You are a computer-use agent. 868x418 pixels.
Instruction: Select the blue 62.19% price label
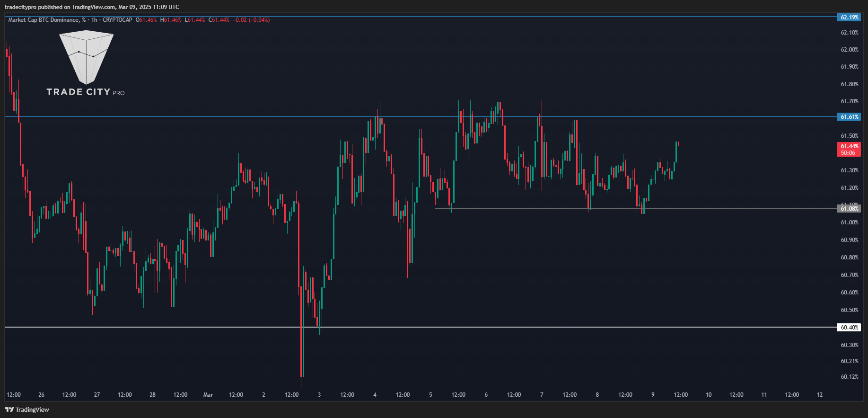(x=849, y=18)
